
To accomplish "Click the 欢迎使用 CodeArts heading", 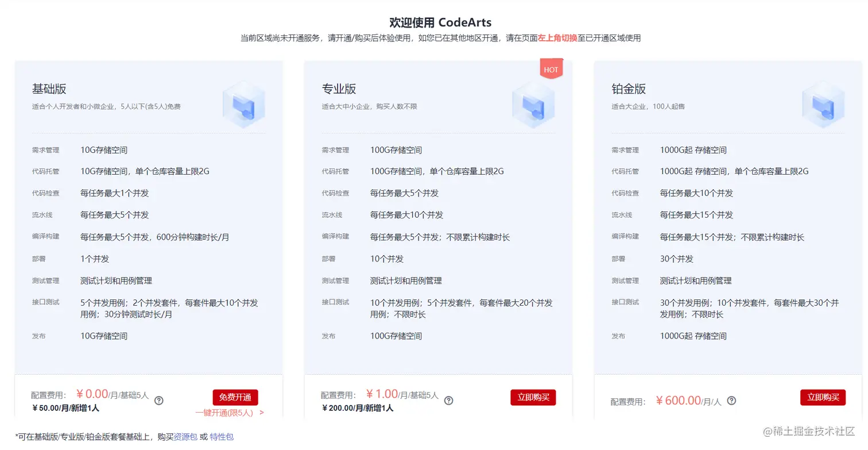I will [x=440, y=22].
